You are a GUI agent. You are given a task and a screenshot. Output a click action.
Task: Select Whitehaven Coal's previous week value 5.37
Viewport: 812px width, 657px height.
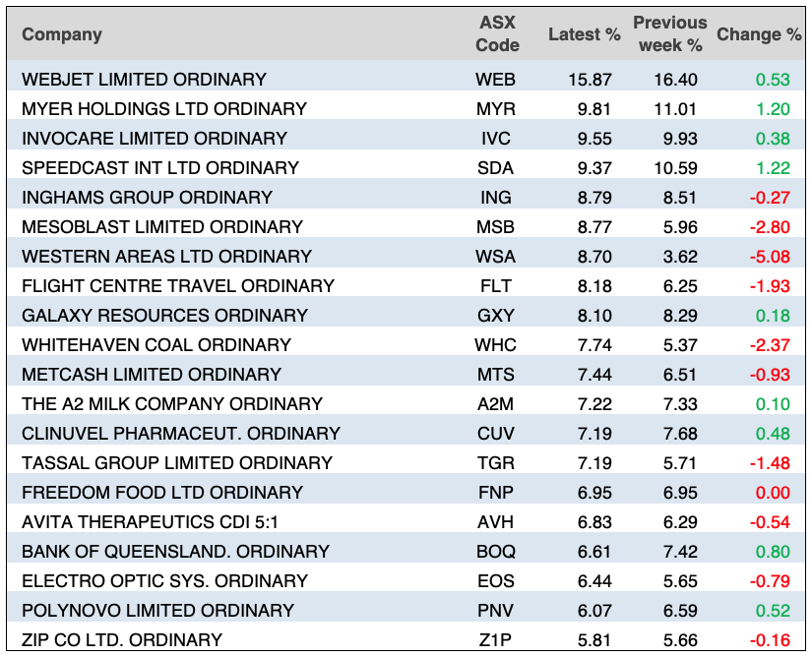point(681,345)
